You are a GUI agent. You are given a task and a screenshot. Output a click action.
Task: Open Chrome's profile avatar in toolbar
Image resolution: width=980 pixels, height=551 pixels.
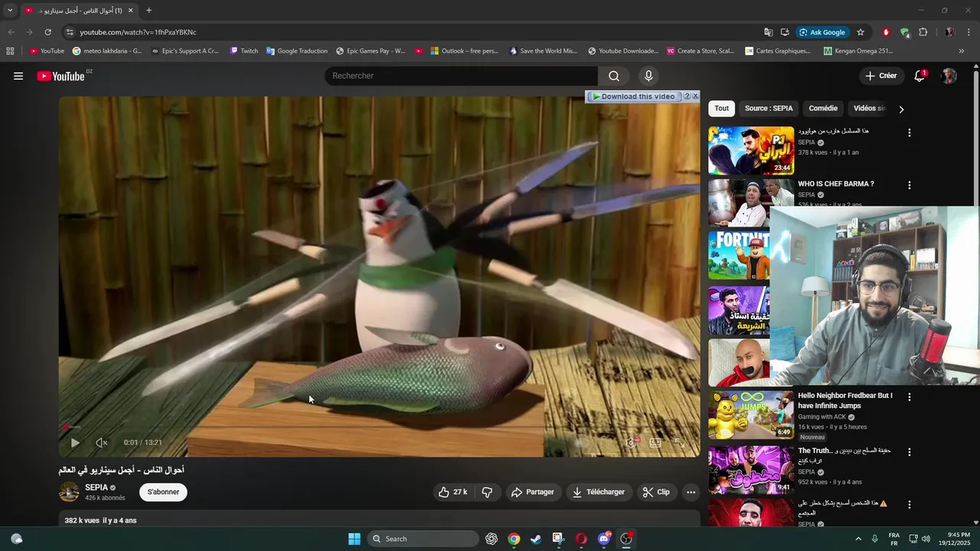949,32
